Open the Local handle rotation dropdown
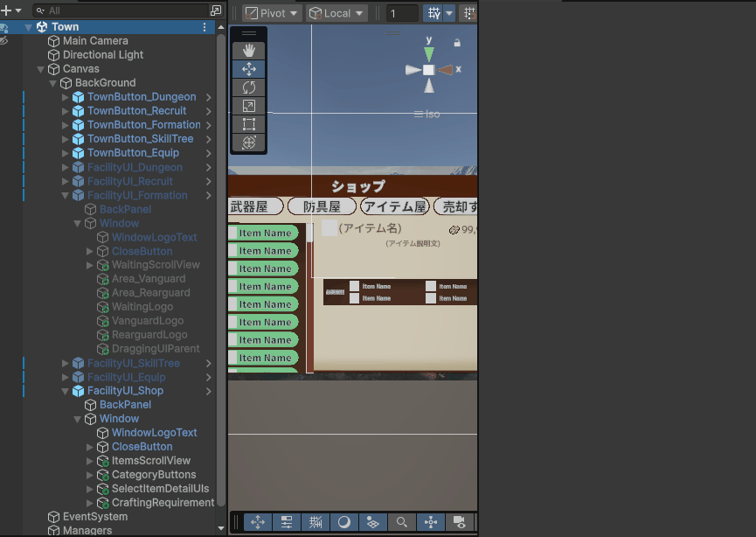The height and width of the screenshot is (537, 756). 336,13
